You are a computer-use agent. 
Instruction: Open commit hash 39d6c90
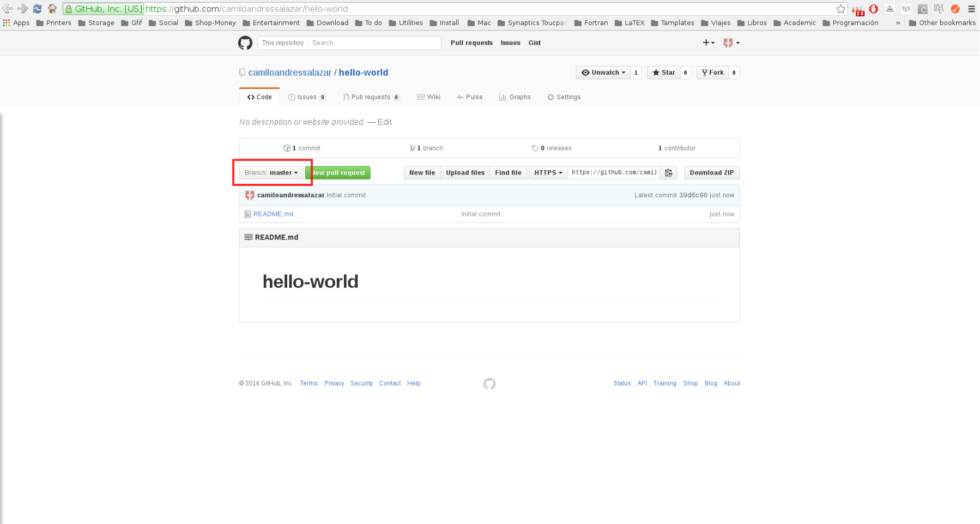693,195
